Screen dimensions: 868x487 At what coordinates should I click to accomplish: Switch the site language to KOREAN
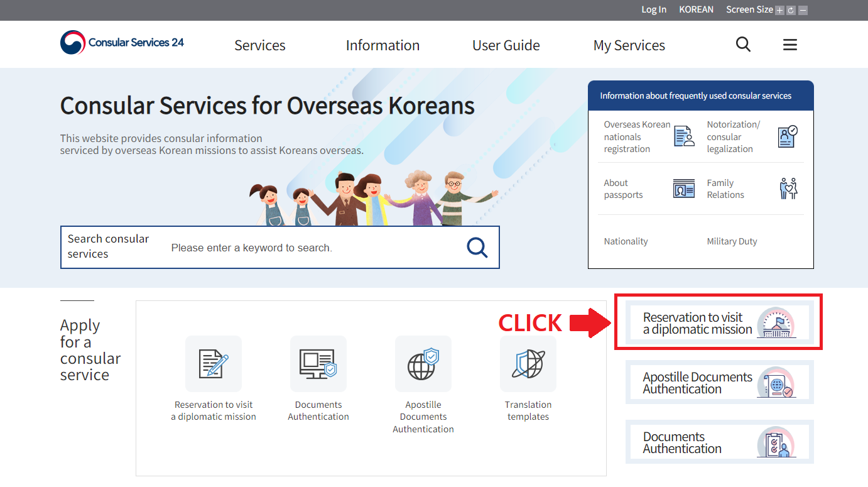pos(696,9)
